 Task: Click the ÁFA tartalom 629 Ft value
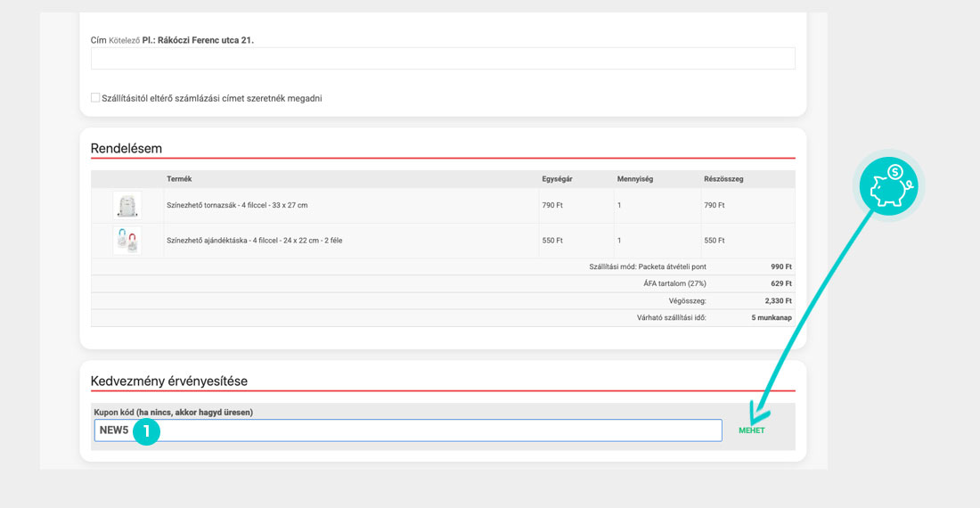[x=781, y=283]
